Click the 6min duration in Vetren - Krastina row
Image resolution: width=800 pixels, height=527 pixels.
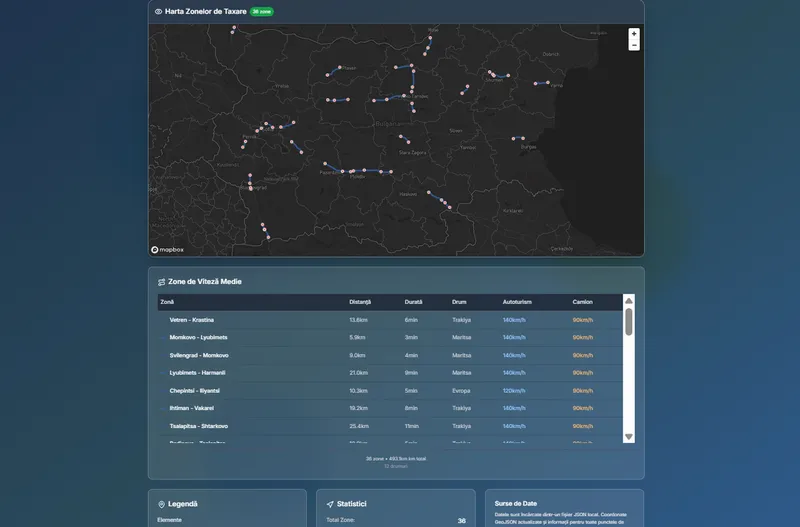click(411, 320)
